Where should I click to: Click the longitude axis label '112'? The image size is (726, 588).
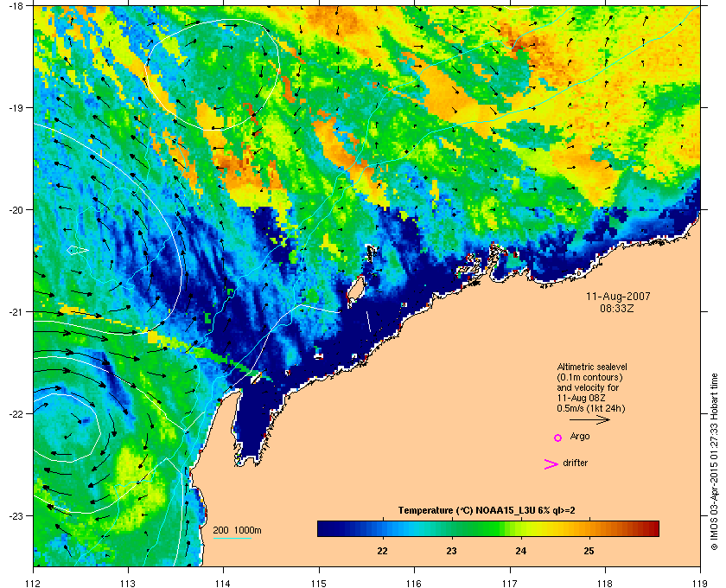tap(33, 583)
